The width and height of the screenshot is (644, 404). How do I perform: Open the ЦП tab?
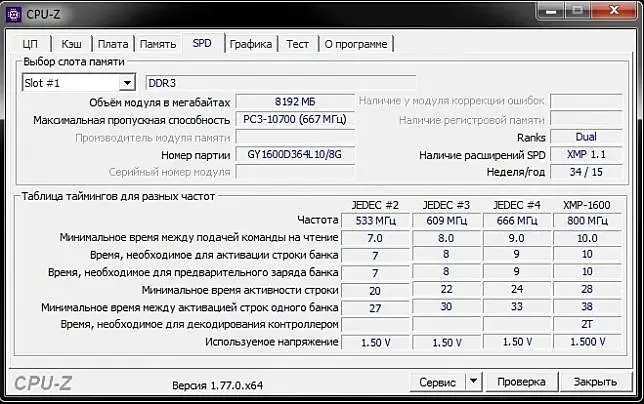tap(30, 44)
